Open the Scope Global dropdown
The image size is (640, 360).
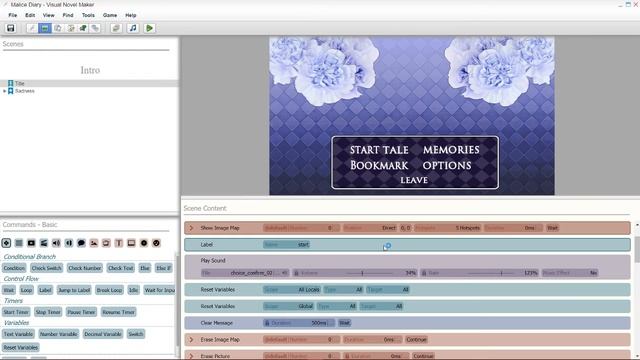289,307
